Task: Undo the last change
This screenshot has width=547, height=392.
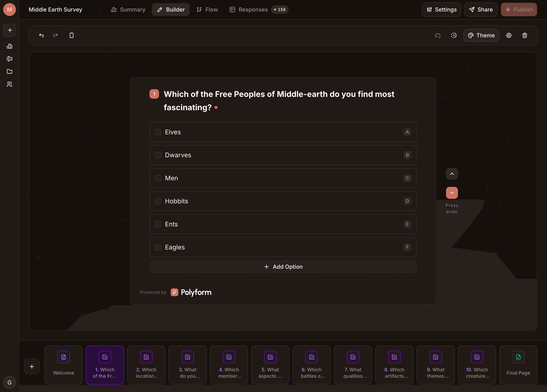Action: pyautogui.click(x=41, y=35)
